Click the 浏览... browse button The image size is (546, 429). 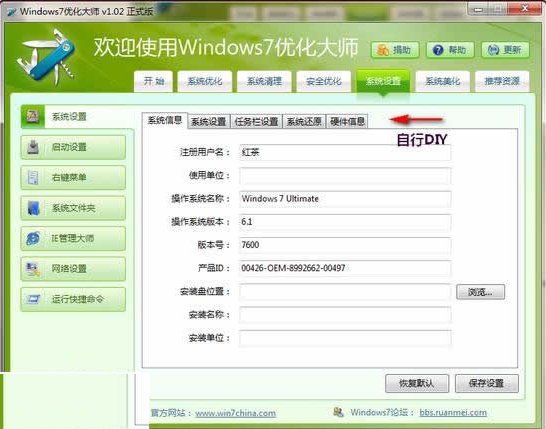(x=480, y=292)
